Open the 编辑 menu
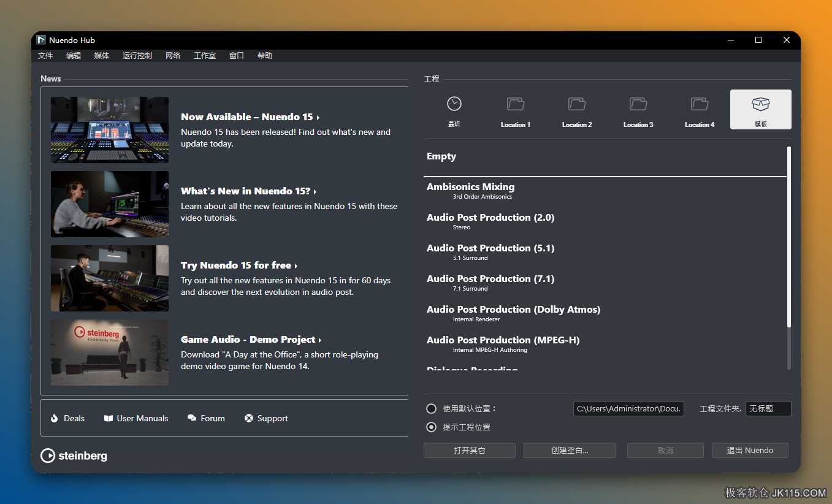The height and width of the screenshot is (504, 832). pyautogui.click(x=74, y=56)
